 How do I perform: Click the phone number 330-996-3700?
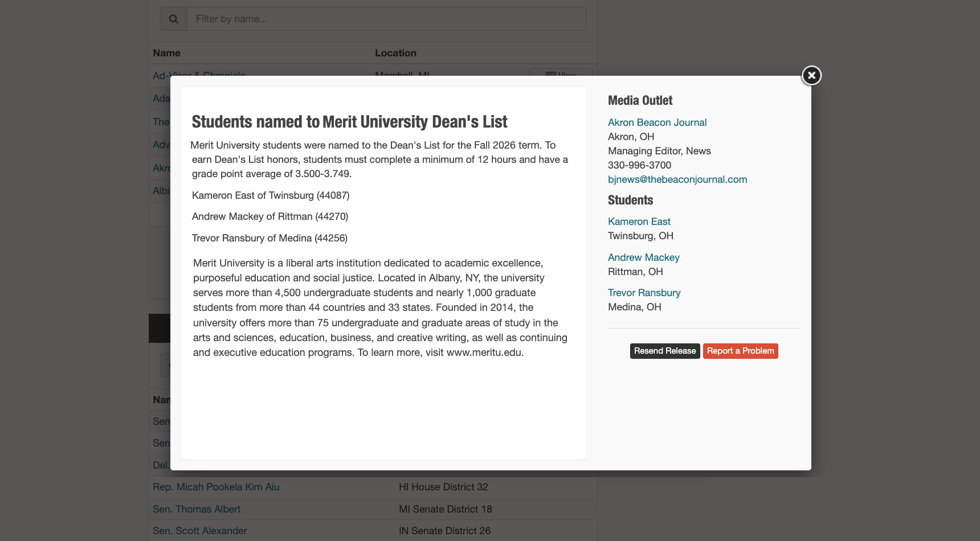tap(639, 165)
